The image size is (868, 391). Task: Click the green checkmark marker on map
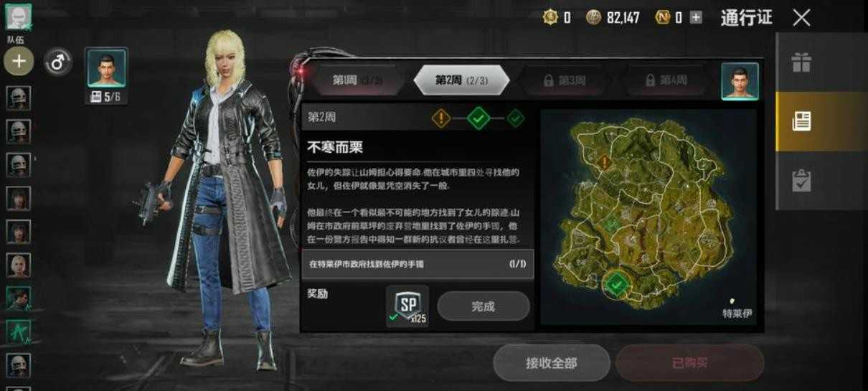coord(615,286)
